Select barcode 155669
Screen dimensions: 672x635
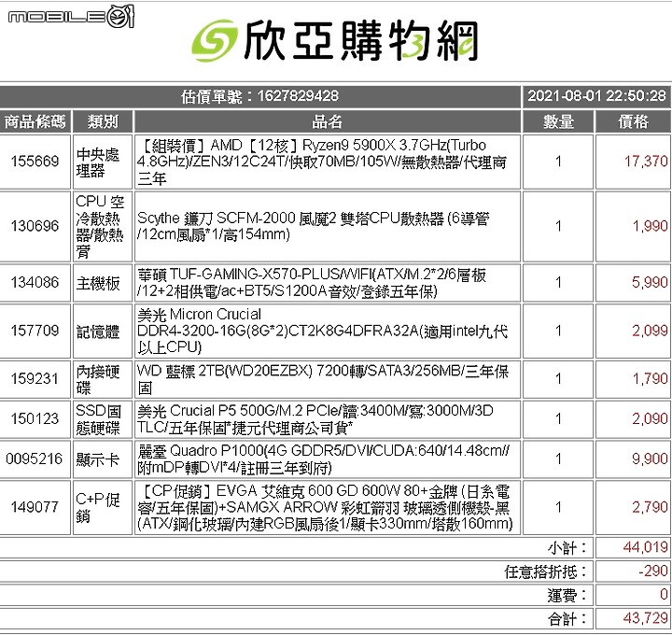click(x=35, y=162)
